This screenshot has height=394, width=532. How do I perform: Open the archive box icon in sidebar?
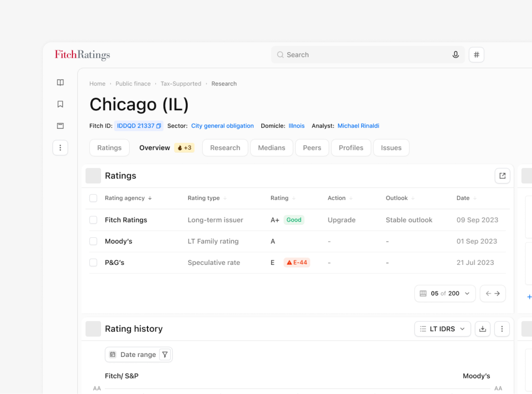[x=60, y=126]
